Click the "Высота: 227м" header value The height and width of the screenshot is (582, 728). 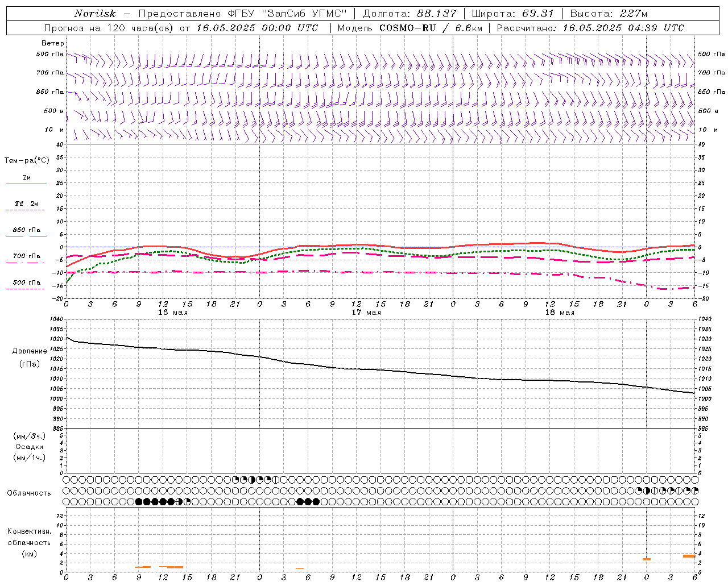609,14
